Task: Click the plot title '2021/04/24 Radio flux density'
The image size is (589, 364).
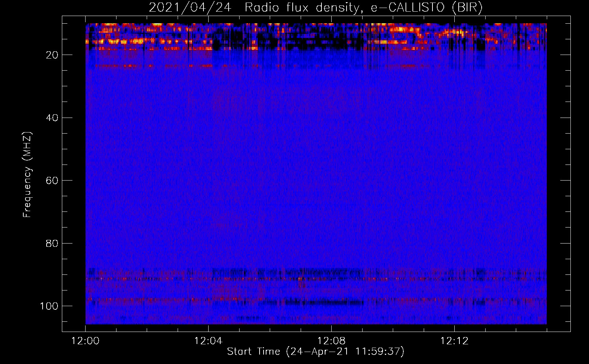Action: click(x=316, y=8)
